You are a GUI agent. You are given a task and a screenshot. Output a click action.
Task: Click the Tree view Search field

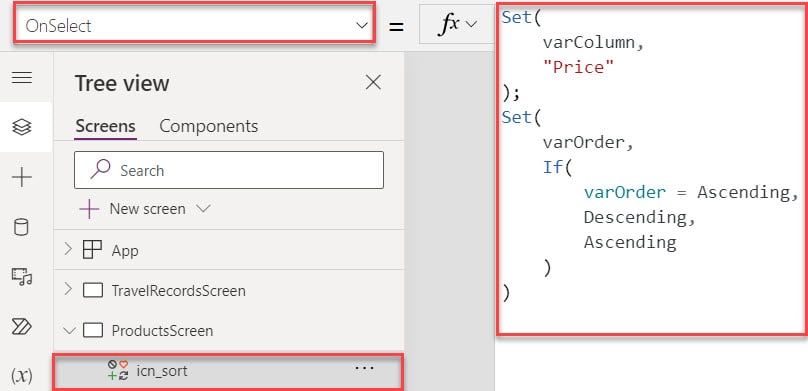click(x=229, y=170)
